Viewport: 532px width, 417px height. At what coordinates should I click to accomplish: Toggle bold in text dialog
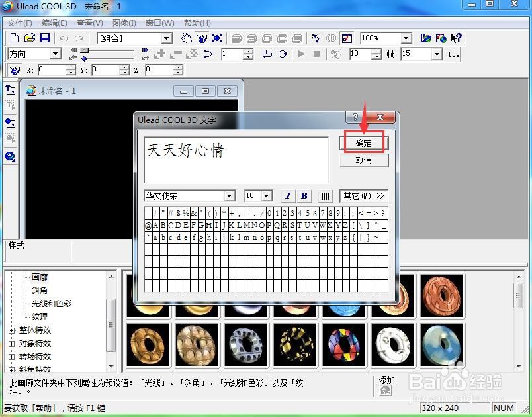click(304, 196)
